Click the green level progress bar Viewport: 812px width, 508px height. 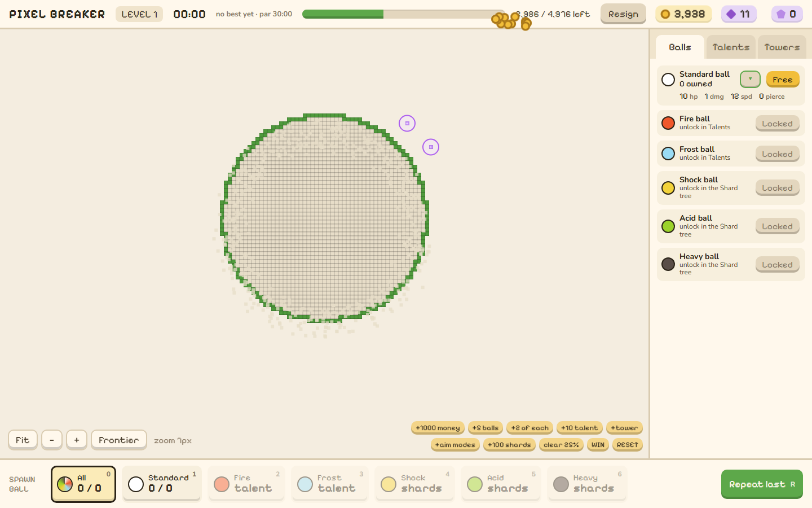[404, 14]
